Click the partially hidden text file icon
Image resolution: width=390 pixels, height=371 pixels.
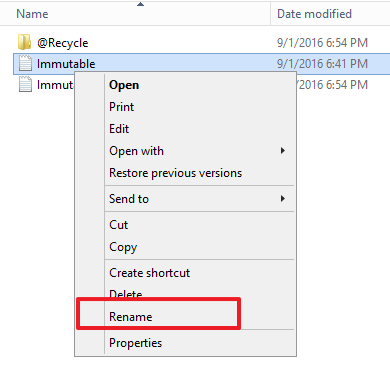pyautogui.click(x=25, y=84)
